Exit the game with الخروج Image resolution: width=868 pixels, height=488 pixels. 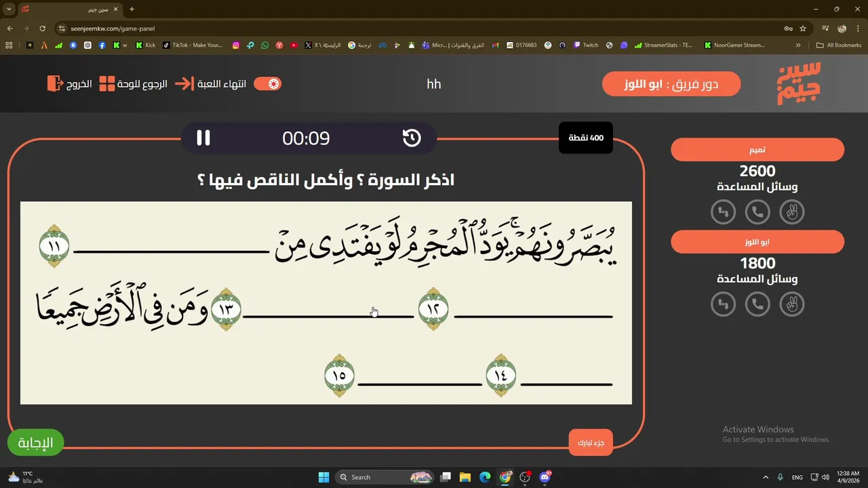tap(69, 84)
